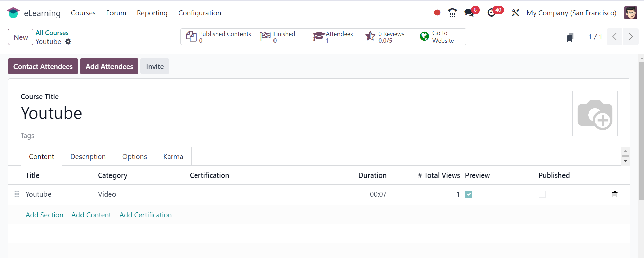Click the Course Title field Youtube

click(x=51, y=113)
